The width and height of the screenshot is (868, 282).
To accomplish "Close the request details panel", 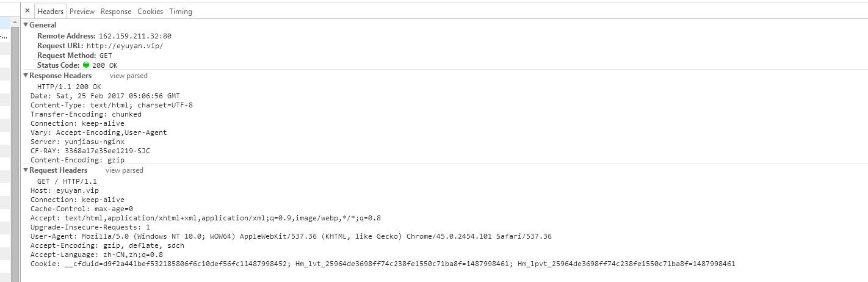I will click(27, 11).
